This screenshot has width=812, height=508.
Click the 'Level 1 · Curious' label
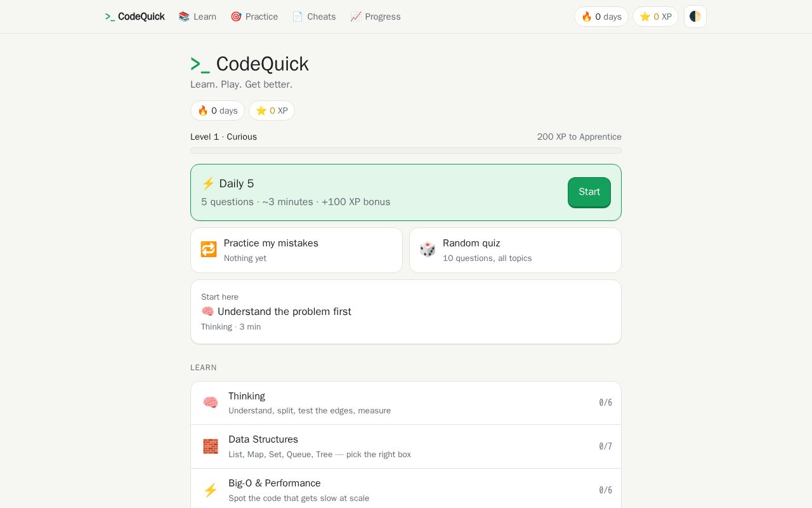223,137
